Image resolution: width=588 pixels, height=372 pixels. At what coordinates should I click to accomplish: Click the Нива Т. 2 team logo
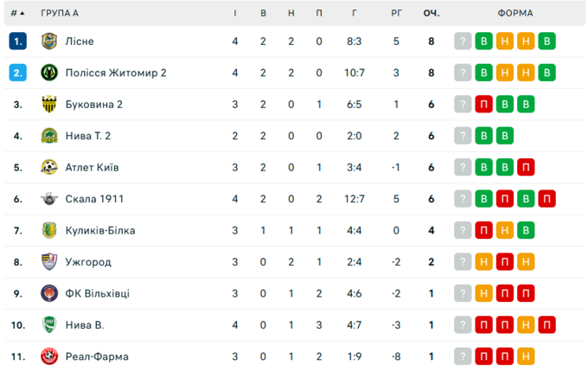[49, 136]
